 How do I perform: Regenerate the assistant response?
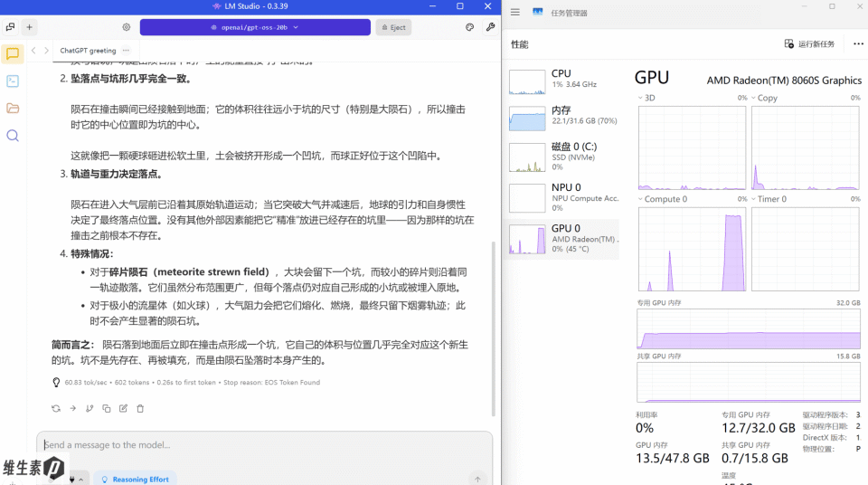[x=56, y=408]
